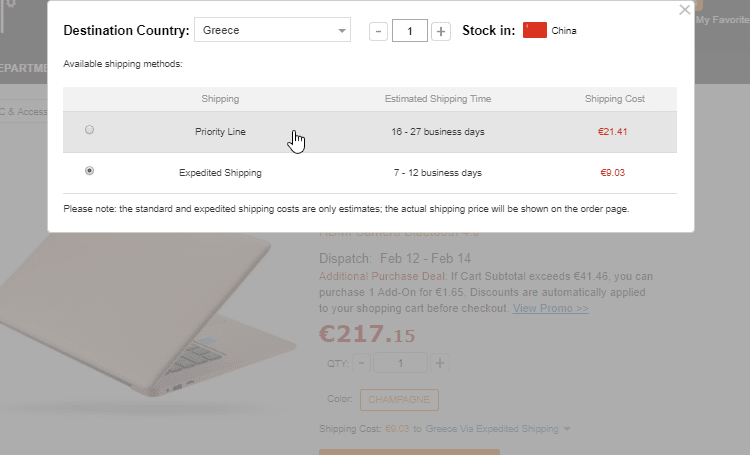Open the View Promo link
The height and width of the screenshot is (455, 750).
point(551,309)
